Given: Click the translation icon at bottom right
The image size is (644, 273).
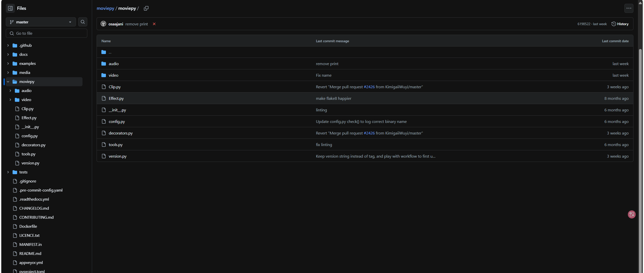Looking at the screenshot, I should pos(632,214).
